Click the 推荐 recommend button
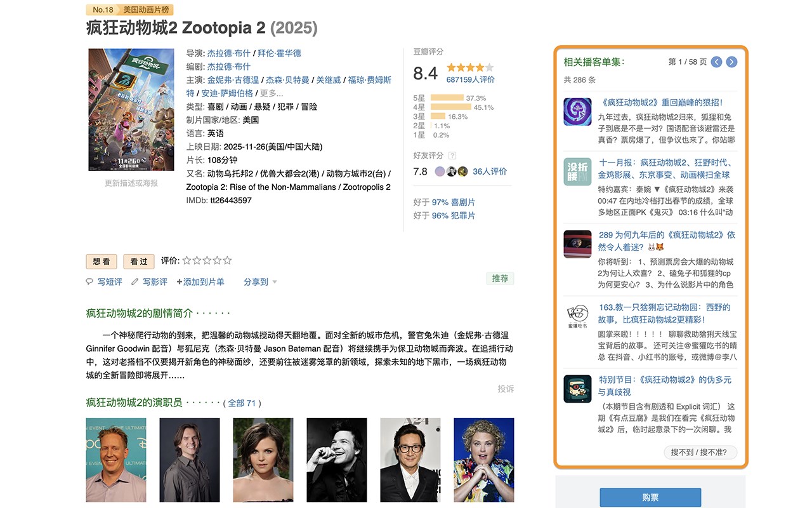812x508 pixels. click(x=500, y=278)
